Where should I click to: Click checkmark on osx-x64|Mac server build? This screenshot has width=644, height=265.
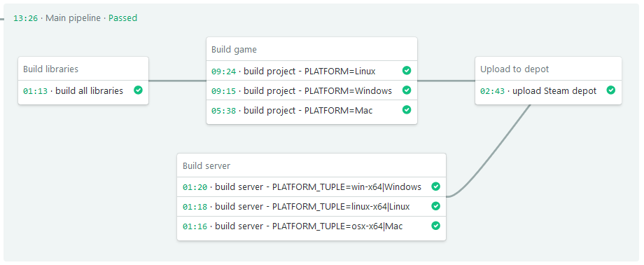click(x=435, y=226)
